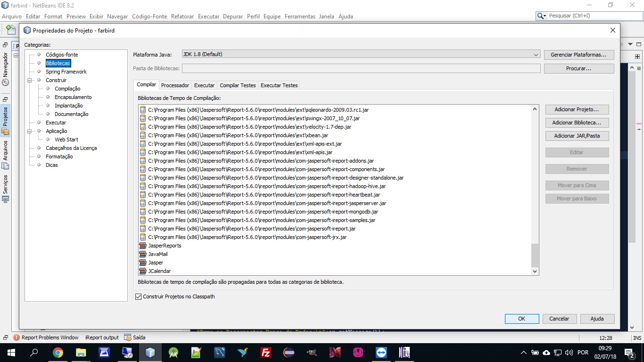
Task: Open the Projetos side panel
Action: tap(6, 120)
